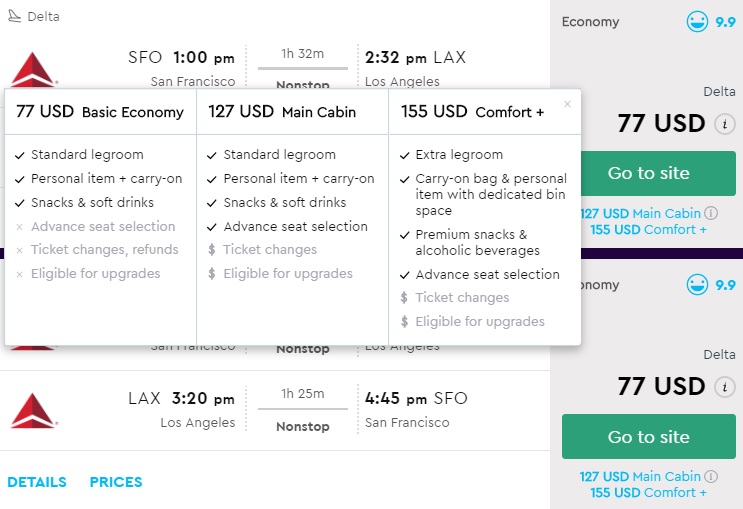
Task: Click info icon beside bottom 77 USD price
Action: 725,388
